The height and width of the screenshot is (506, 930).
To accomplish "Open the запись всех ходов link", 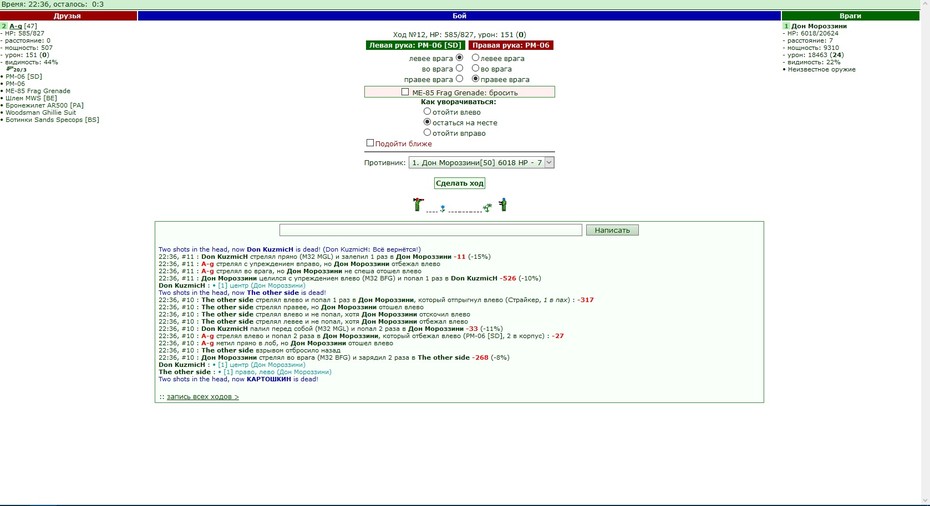I will (202, 397).
